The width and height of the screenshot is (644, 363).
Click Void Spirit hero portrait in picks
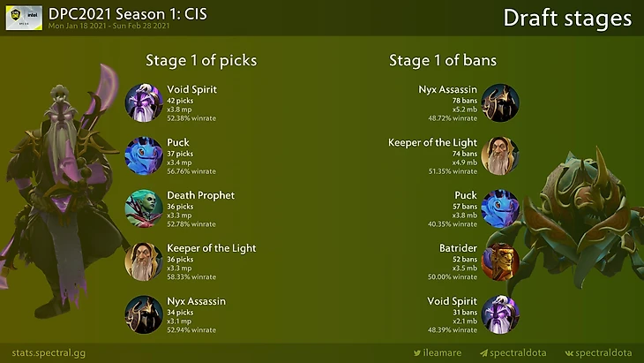[x=144, y=102]
